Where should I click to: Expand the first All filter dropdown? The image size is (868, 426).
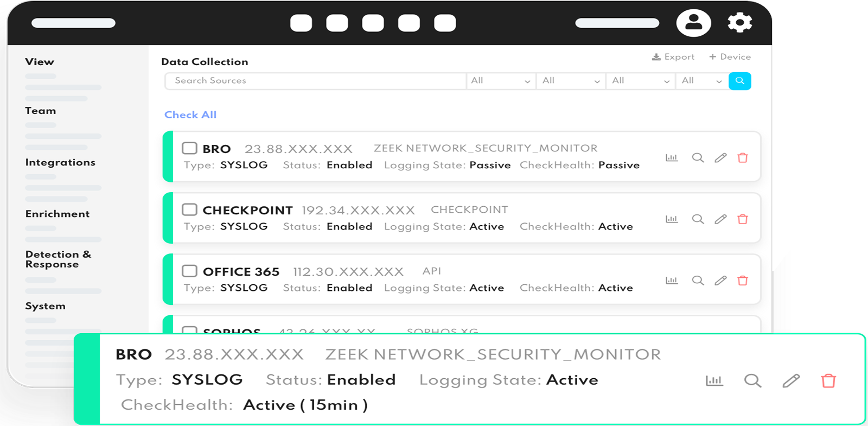click(501, 81)
